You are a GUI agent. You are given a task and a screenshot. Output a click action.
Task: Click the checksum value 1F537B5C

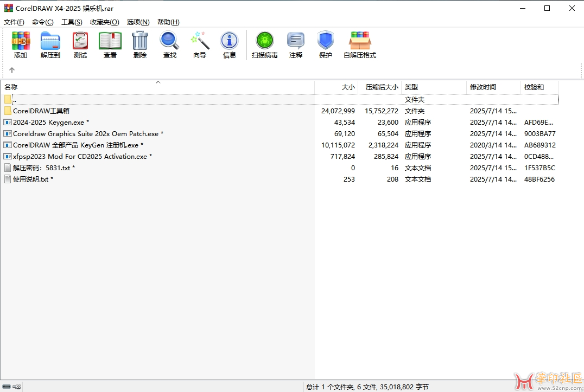539,168
